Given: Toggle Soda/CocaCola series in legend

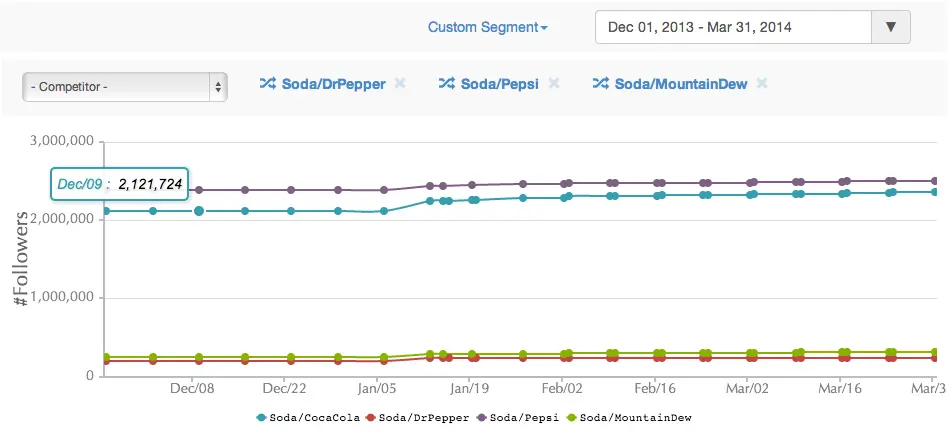Looking at the screenshot, I should click(308, 417).
